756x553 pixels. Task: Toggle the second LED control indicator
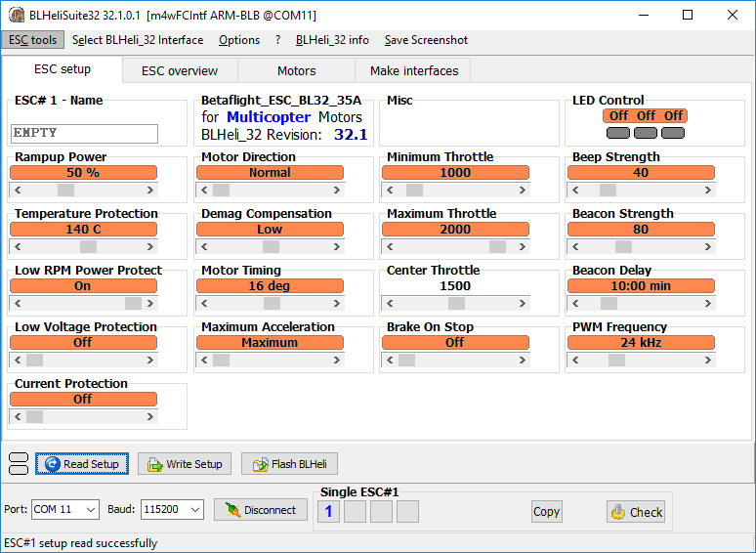645,133
